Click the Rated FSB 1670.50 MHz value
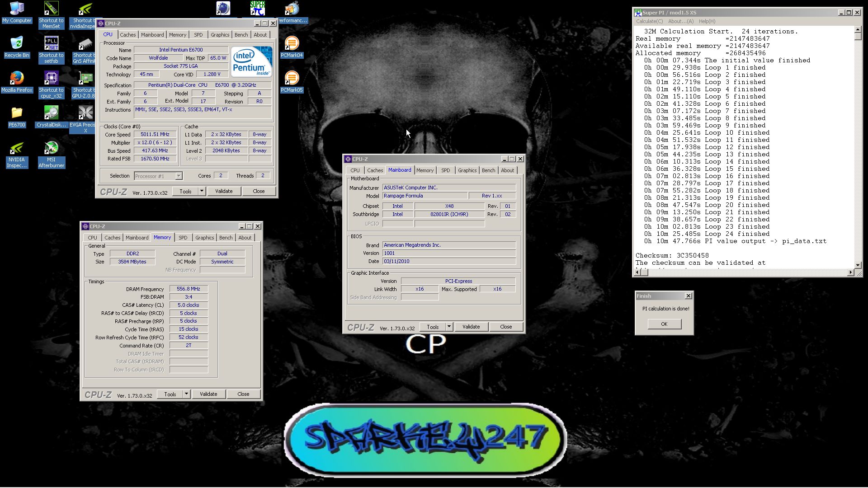Viewport: 868px width, 488px height. [155, 159]
